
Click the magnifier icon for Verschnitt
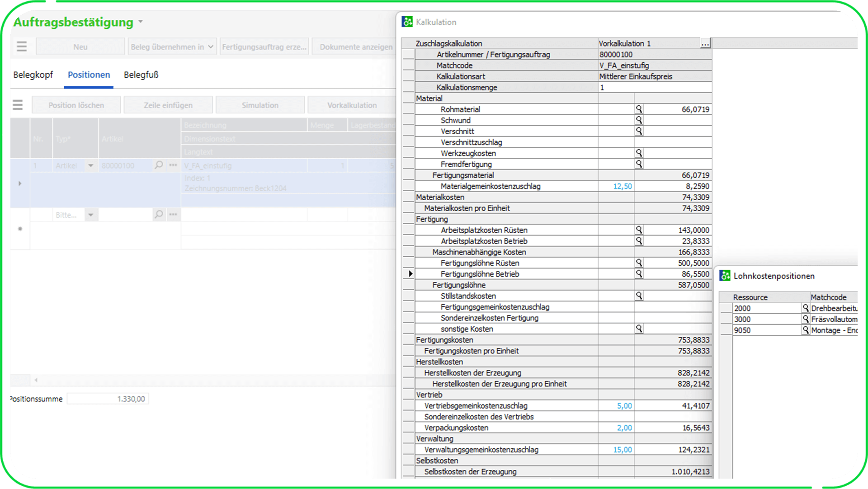[x=639, y=131]
